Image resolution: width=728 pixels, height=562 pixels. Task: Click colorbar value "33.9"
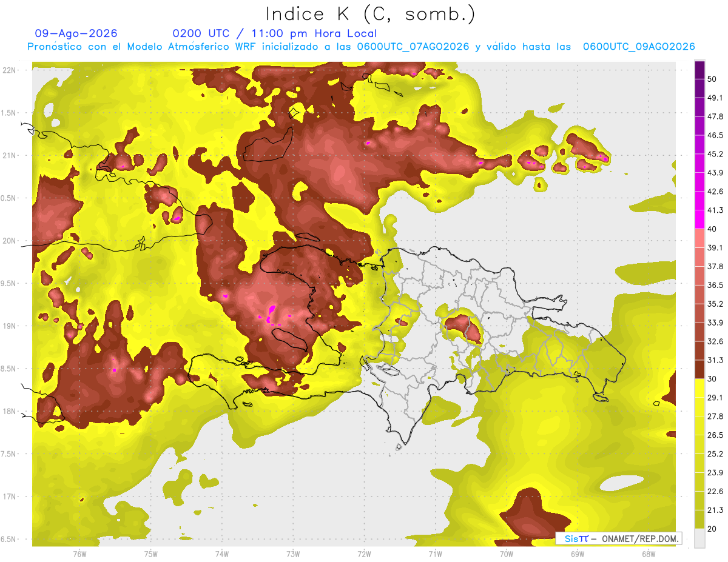click(x=715, y=323)
